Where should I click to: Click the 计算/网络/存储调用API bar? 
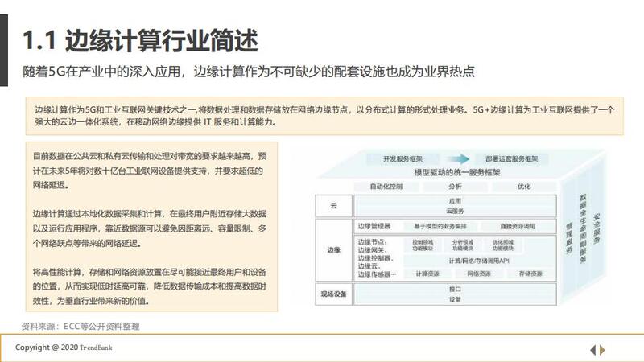[x=477, y=260]
